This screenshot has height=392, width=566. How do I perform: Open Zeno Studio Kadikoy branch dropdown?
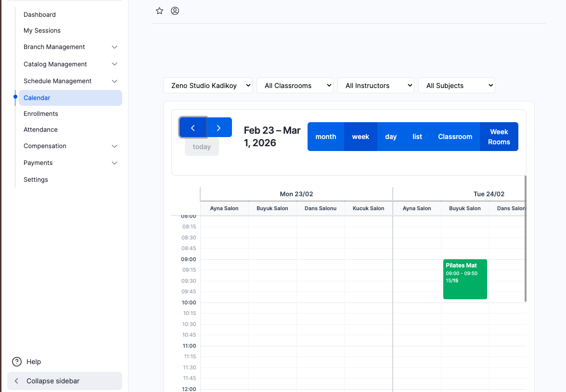[x=208, y=86]
